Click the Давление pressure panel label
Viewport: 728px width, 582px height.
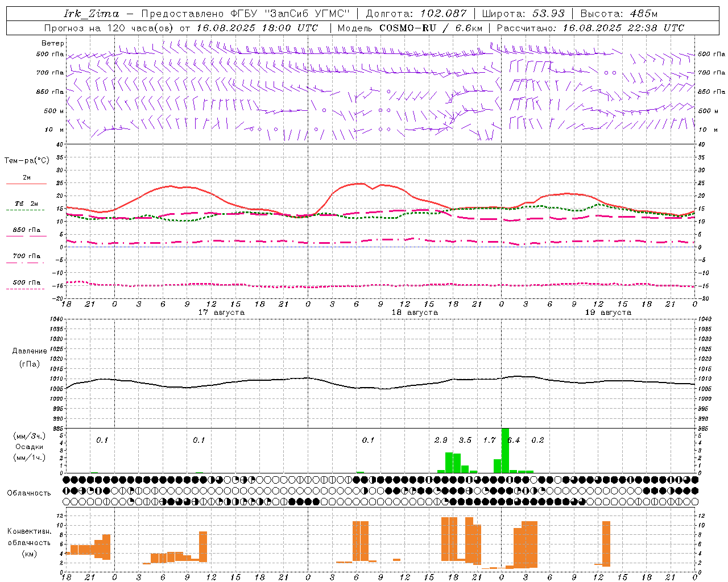tap(30, 351)
